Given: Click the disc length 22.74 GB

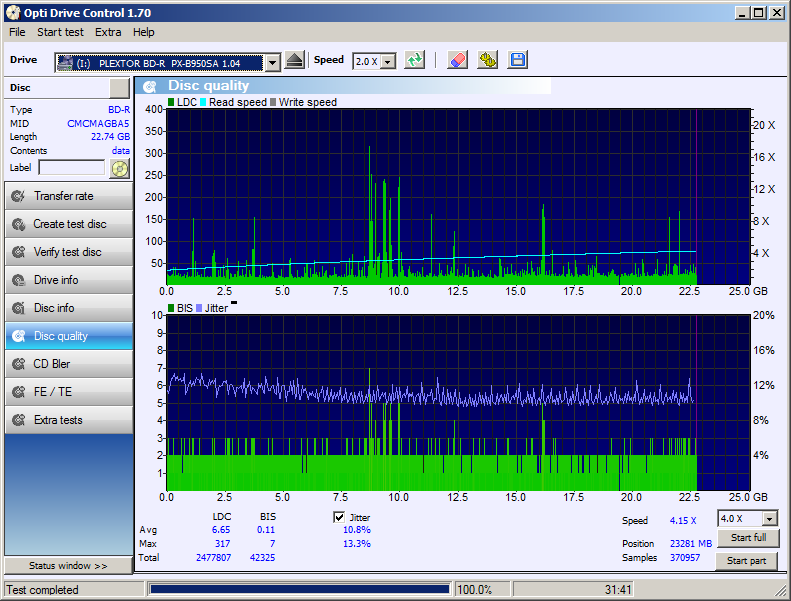Looking at the screenshot, I should pos(110,137).
